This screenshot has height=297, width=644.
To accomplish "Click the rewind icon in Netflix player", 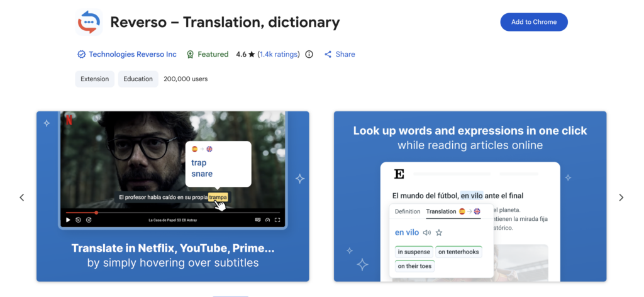I will (79, 220).
